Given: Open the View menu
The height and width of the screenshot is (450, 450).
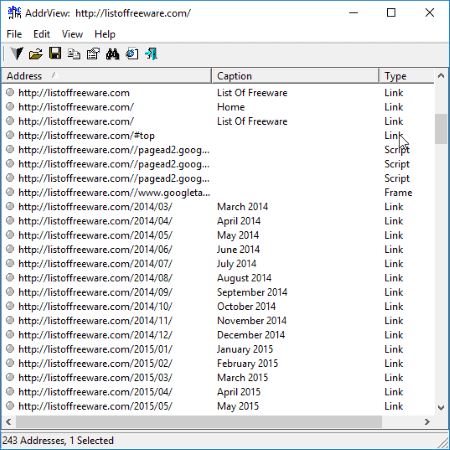Looking at the screenshot, I should click(x=72, y=34).
